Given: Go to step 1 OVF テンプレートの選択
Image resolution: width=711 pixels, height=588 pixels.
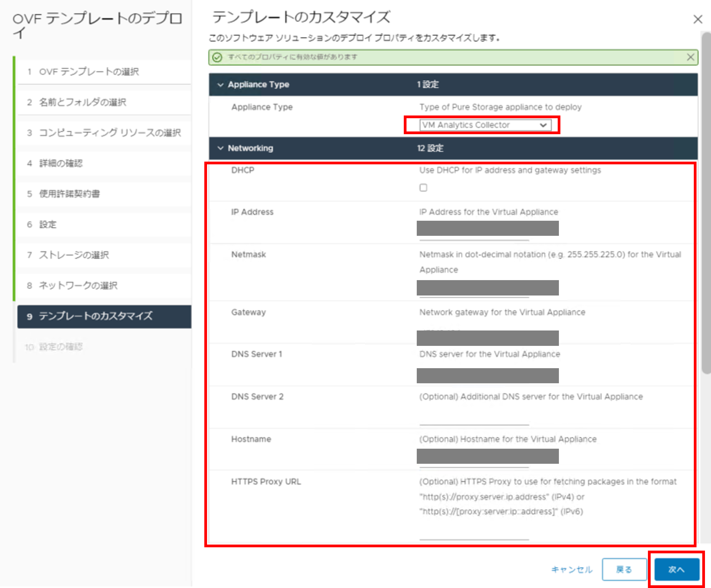Looking at the screenshot, I should pyautogui.click(x=89, y=72).
